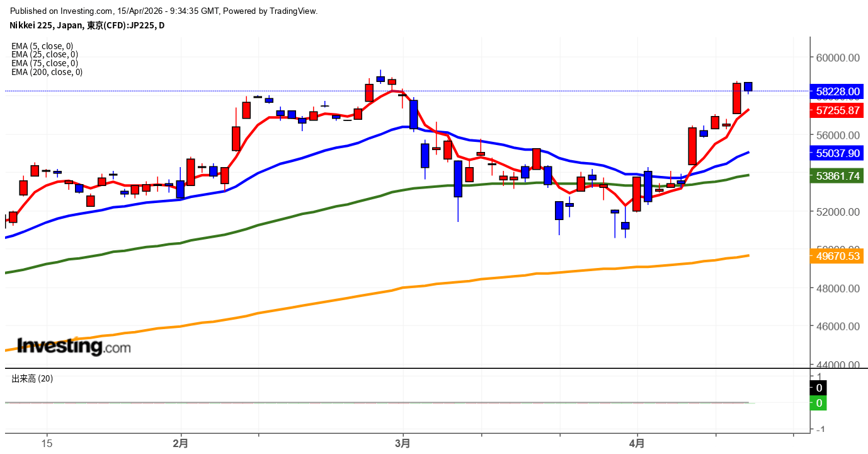Click the orange 49670.53 value tag
Screen dimensions: 868x454
point(837,256)
